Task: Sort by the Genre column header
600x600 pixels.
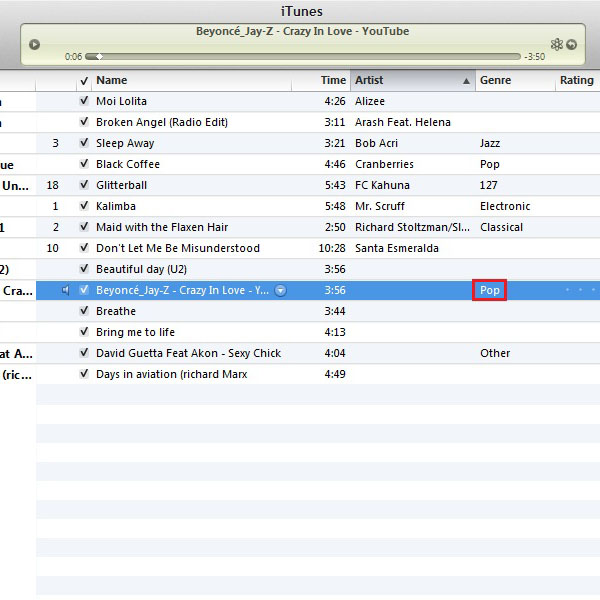Action: pyautogui.click(x=495, y=80)
